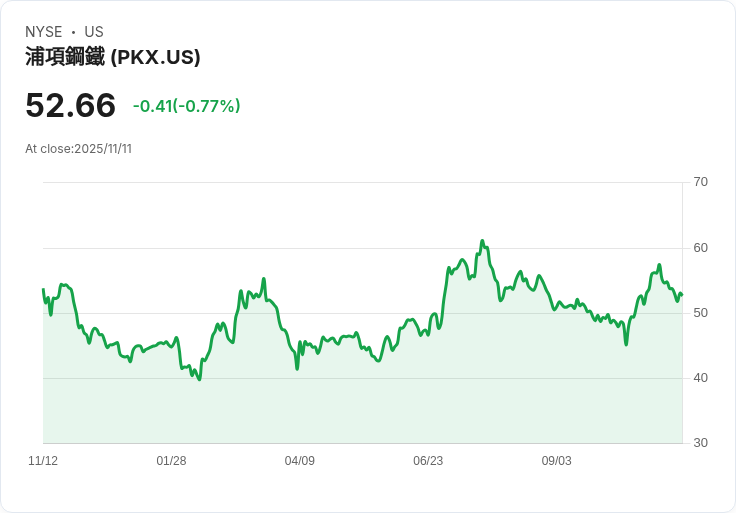
Task: Click the 50 y-axis label
Action: 701,313
